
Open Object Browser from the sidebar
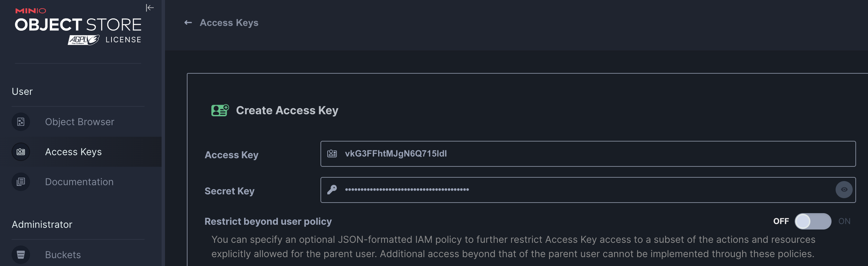79,122
